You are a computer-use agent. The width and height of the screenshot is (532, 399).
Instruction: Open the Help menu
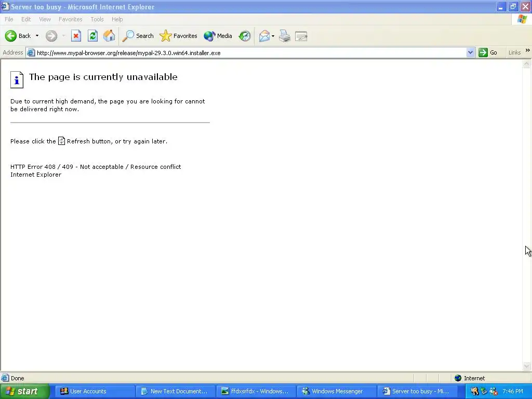click(117, 19)
